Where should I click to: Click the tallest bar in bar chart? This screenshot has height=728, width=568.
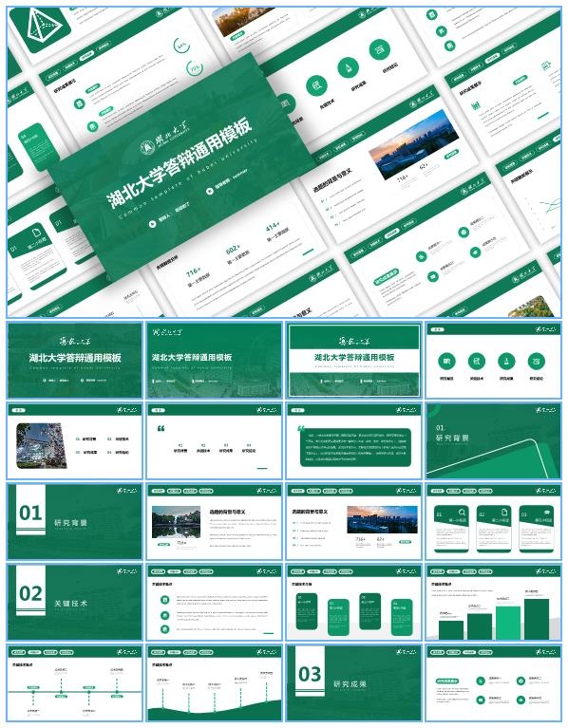pos(537,619)
